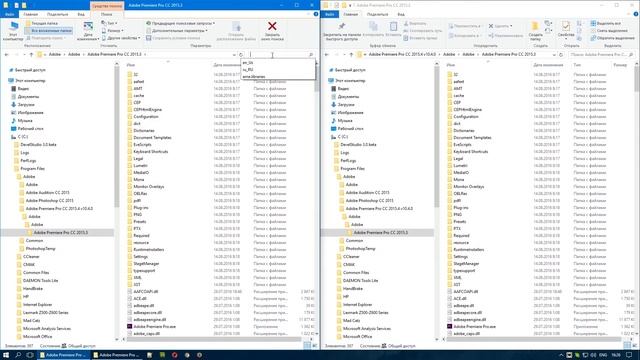Switch left window to details view button

point(307,346)
